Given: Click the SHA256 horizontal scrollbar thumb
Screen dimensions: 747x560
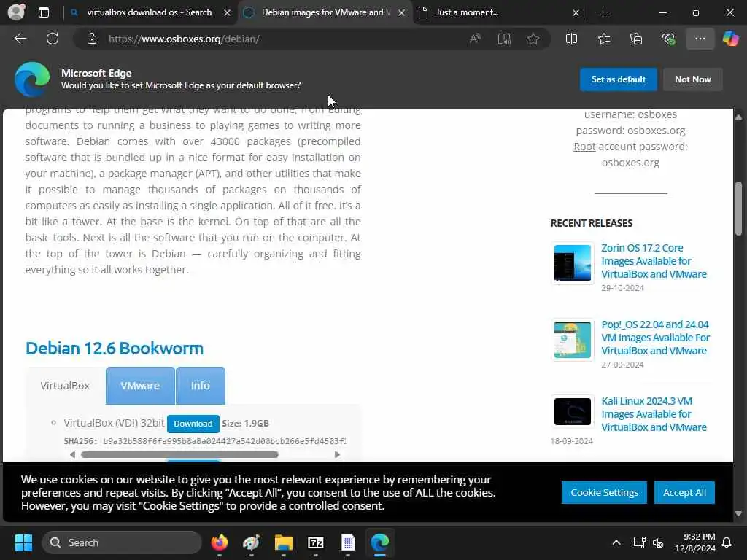Looking at the screenshot, I should pyautogui.click(x=179, y=455).
